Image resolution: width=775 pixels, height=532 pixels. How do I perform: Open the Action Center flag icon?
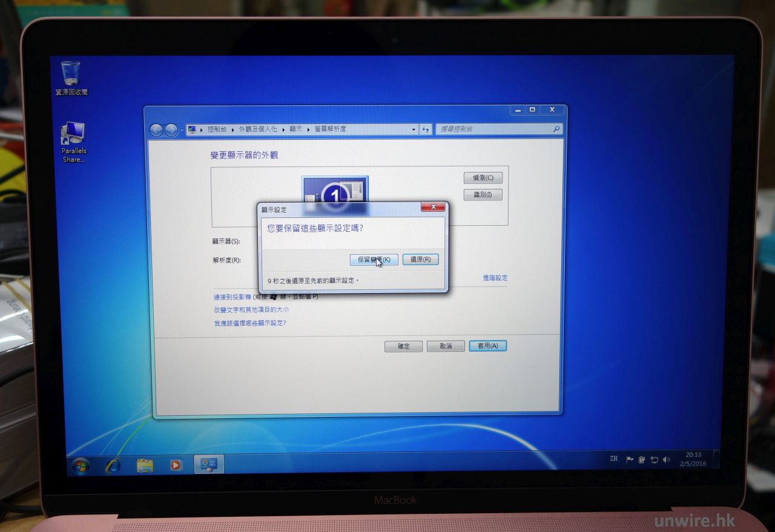(630, 460)
